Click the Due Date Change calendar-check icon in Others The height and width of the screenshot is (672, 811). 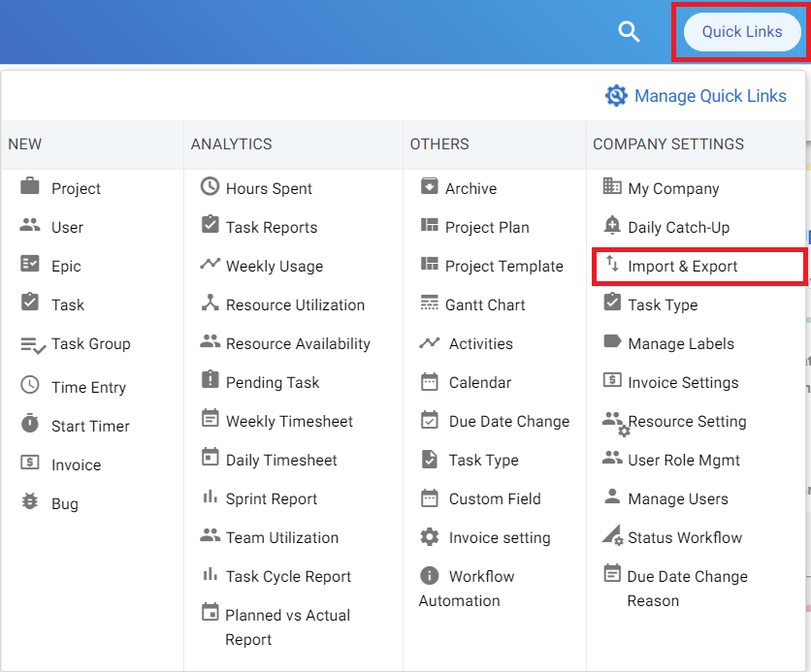[430, 420]
